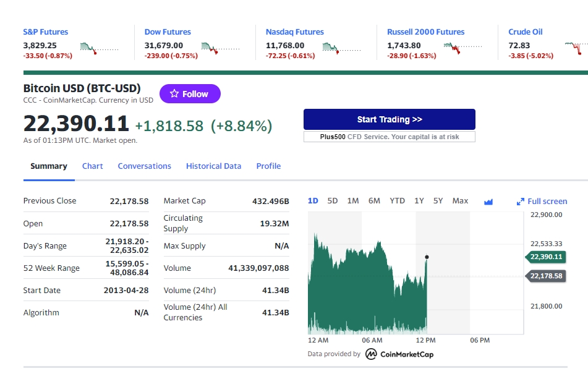
Task: Click the Start Trading button
Action: (x=390, y=119)
